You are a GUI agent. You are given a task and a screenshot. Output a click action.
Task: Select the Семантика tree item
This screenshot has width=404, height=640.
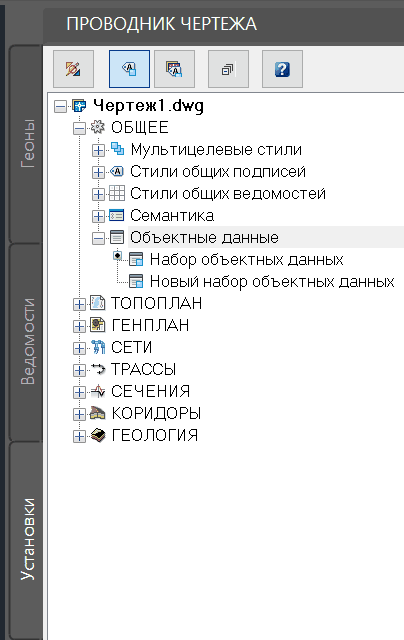tap(172, 216)
